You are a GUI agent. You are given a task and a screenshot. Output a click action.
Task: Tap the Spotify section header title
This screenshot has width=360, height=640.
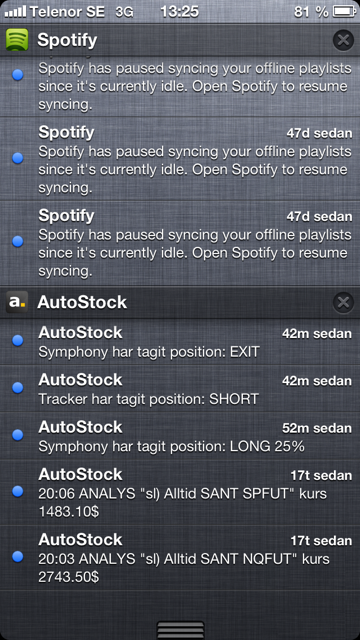click(67, 40)
